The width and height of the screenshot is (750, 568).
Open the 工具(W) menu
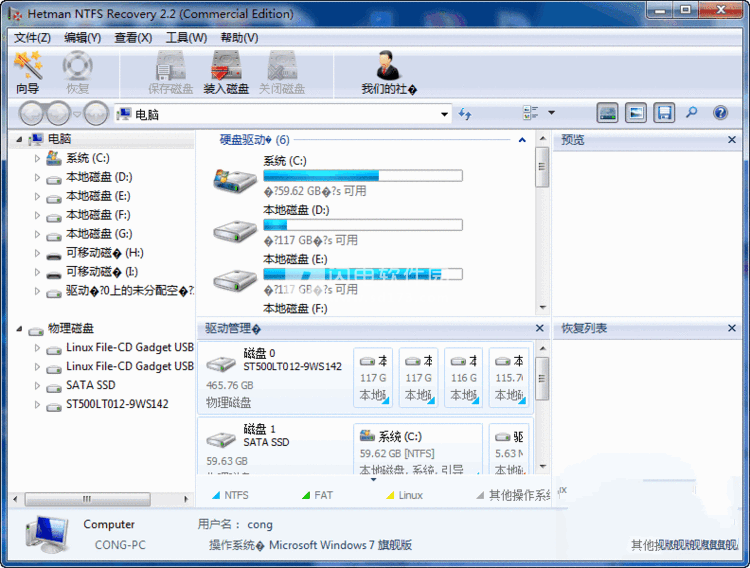[x=186, y=38]
